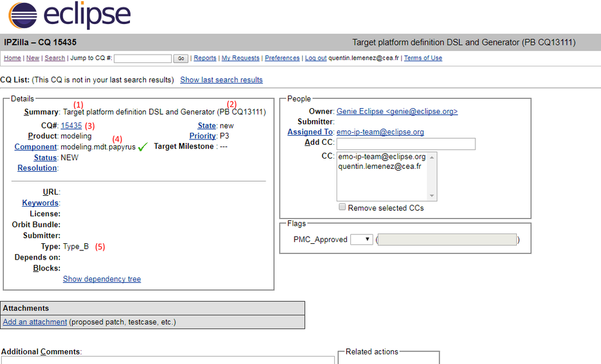Open Genie Eclipse owner email link
Image resolution: width=601 pixels, height=364 pixels.
397,112
